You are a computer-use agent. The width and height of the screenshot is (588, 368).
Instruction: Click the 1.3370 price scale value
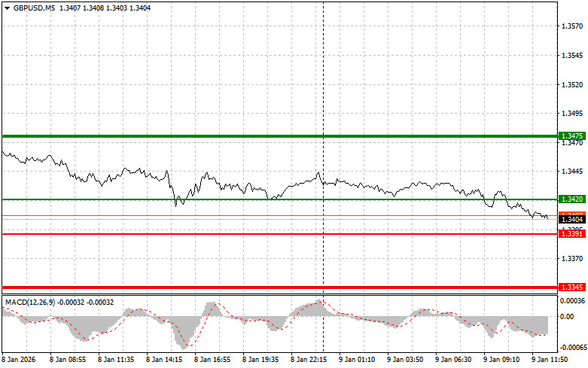point(572,259)
